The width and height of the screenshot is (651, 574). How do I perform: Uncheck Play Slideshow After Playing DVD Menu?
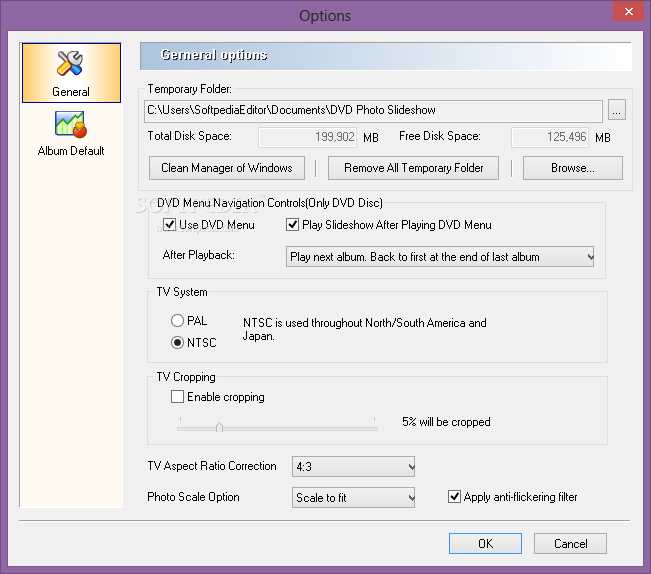tap(292, 225)
